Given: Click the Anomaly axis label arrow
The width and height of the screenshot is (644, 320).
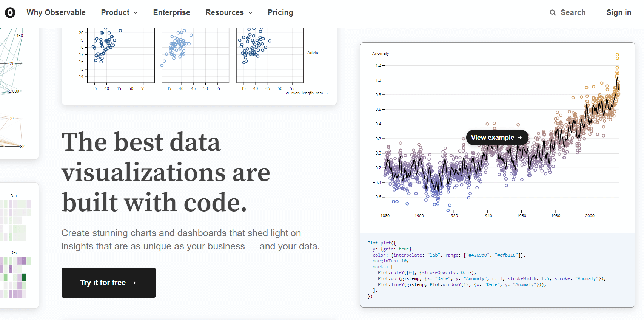Looking at the screenshot, I should [370, 53].
